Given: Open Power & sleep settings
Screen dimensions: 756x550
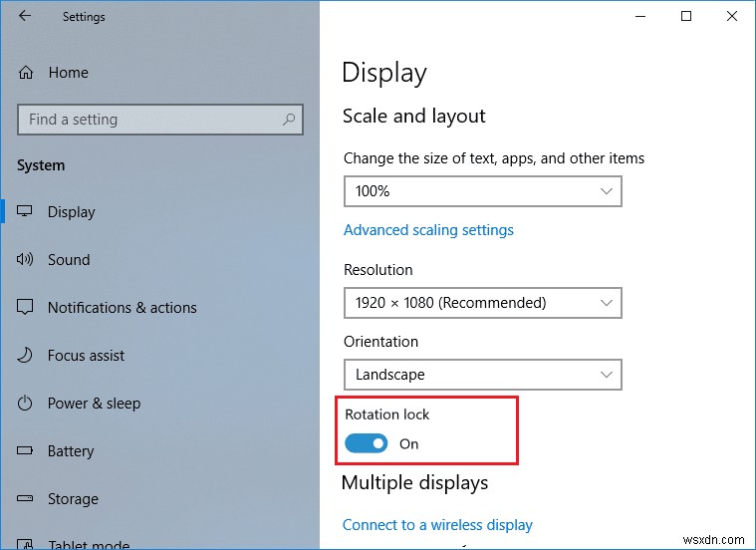Looking at the screenshot, I should point(94,404).
